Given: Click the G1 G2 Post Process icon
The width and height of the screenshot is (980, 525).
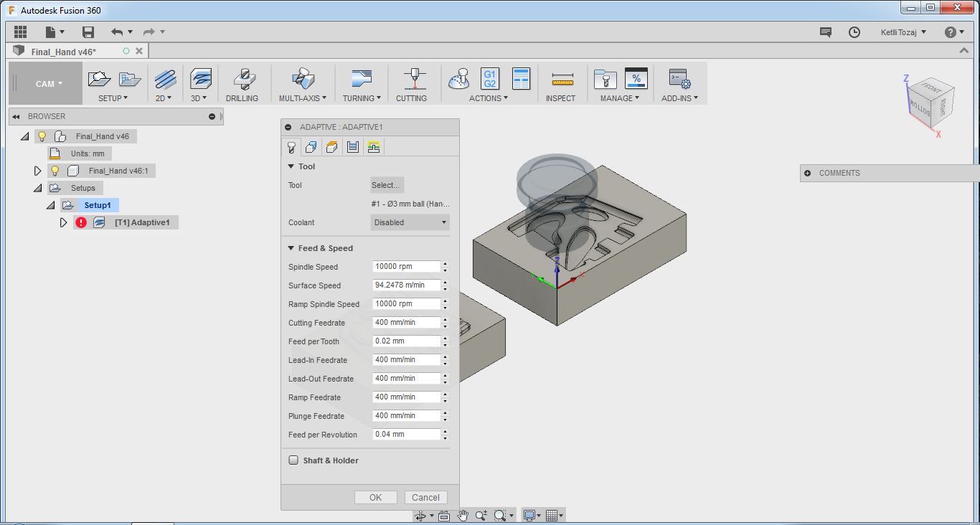Looking at the screenshot, I should tap(490, 79).
